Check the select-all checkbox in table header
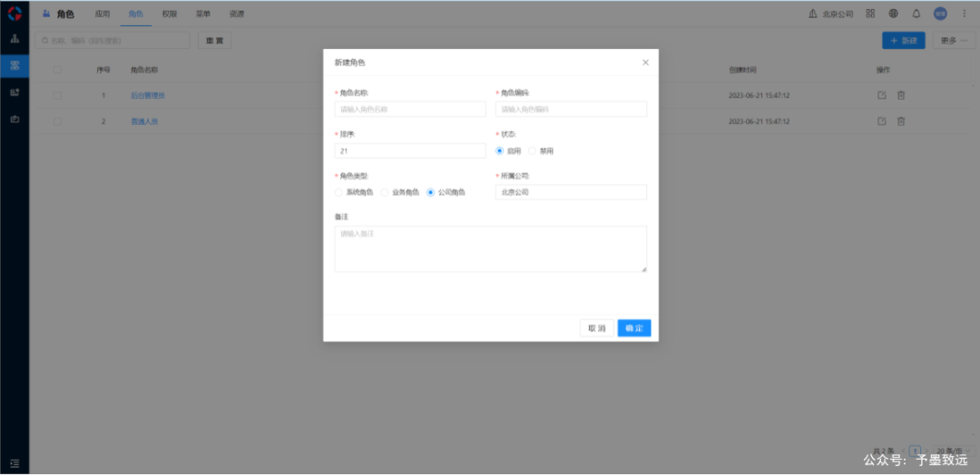Image resolution: width=980 pixels, height=475 pixels. (57, 69)
